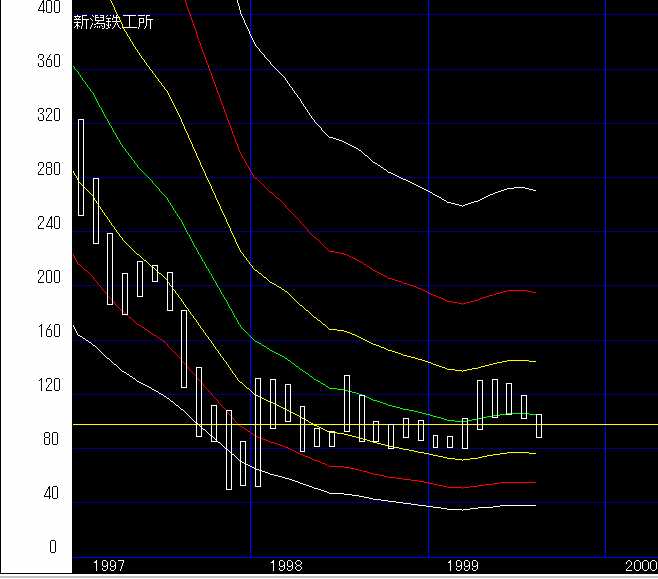The width and height of the screenshot is (658, 579).
Task: Click the 80 price axis label
Action: pyautogui.click(x=20, y=440)
